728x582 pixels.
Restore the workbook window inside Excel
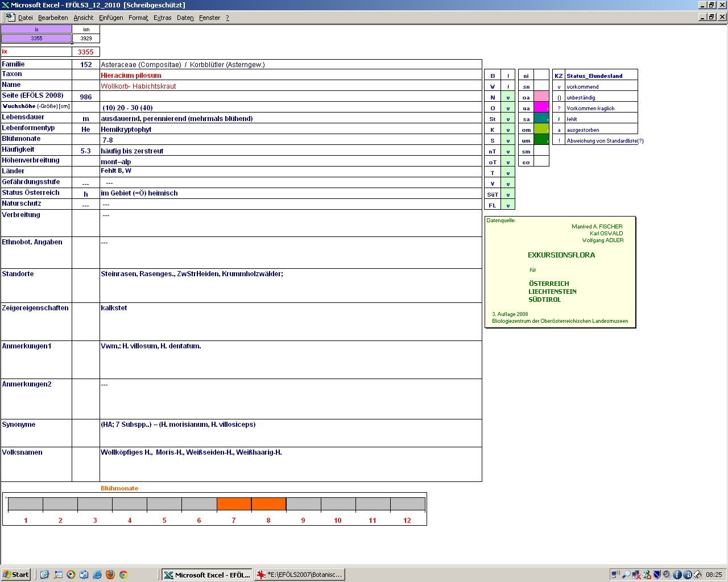tap(712, 17)
